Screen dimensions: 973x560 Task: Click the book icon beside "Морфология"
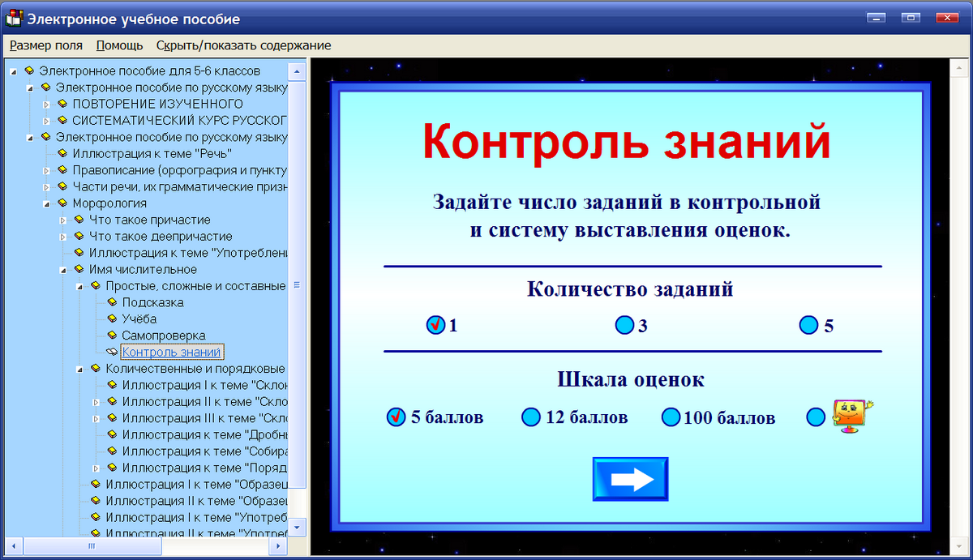[62, 203]
